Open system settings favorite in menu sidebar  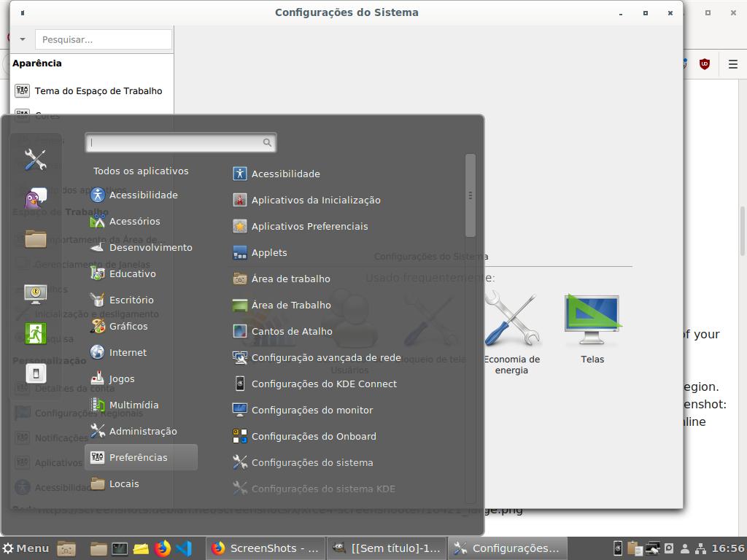pos(36,159)
